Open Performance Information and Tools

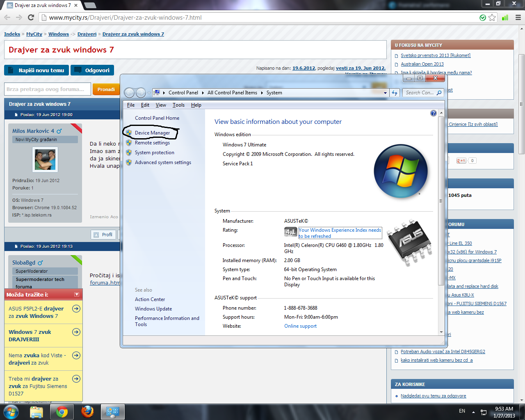167,321
